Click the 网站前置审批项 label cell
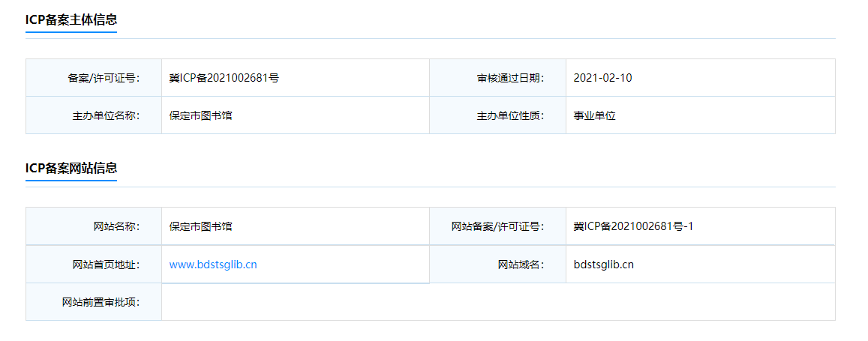868x341 pixels. point(94,302)
